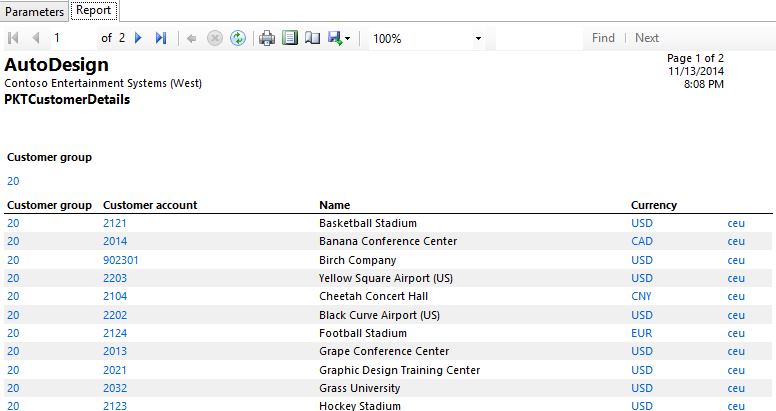Screen dimensions: 776x411
Task: Click back to parent report arrow
Action: [x=191, y=38]
